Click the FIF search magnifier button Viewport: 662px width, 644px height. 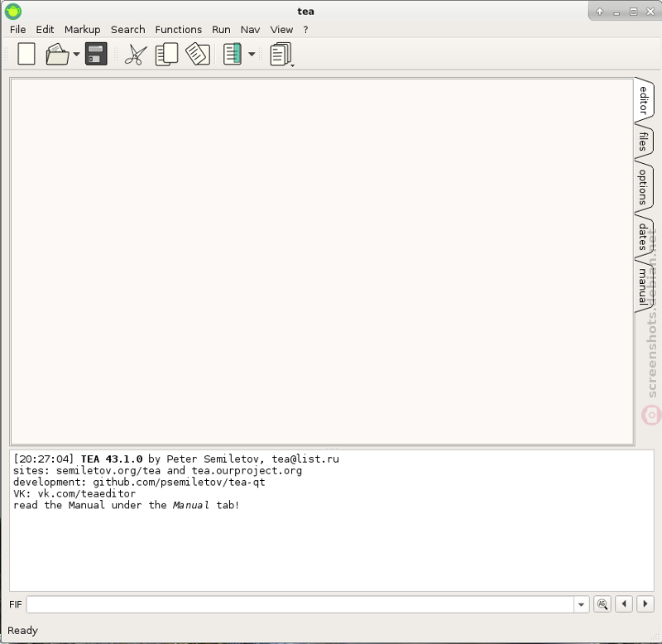click(x=602, y=604)
